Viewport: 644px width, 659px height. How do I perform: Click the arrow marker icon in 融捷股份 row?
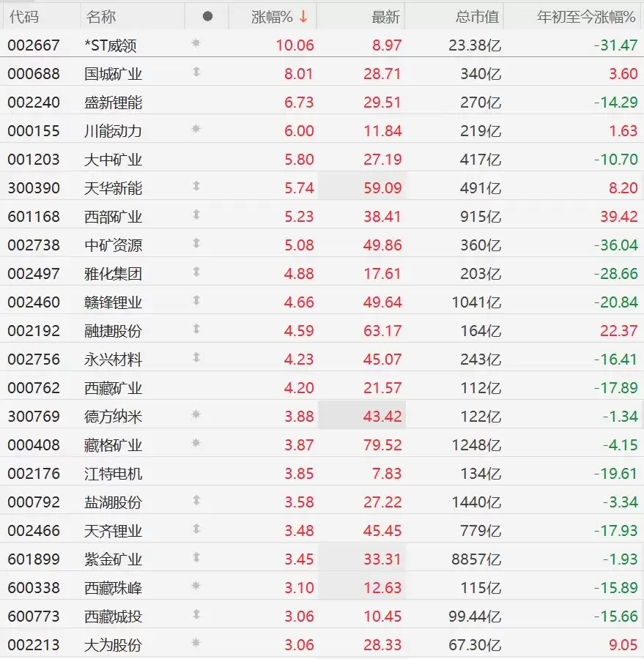coord(196,329)
